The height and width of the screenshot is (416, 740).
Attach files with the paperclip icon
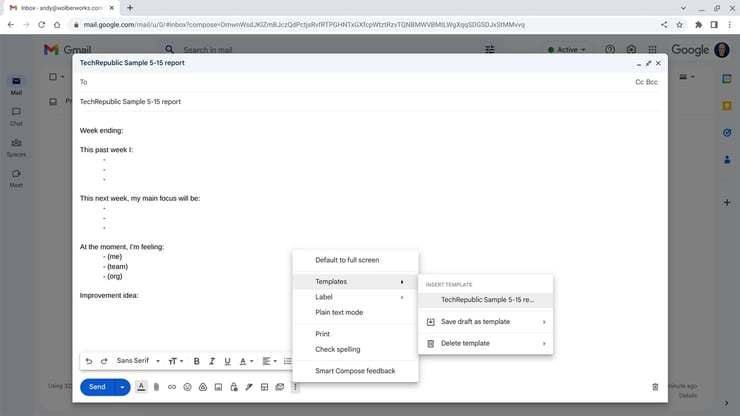tap(156, 387)
